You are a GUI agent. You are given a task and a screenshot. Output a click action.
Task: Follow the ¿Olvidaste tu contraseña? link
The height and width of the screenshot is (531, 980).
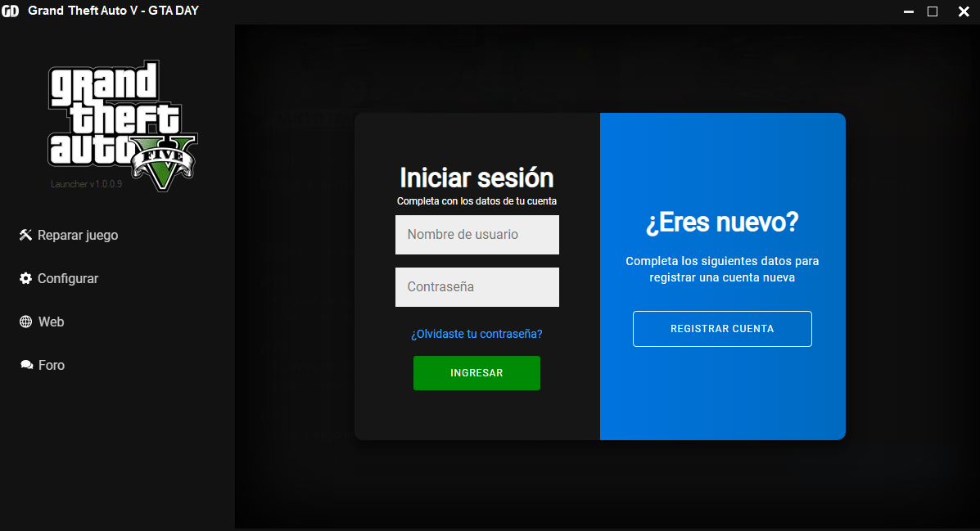click(x=476, y=334)
